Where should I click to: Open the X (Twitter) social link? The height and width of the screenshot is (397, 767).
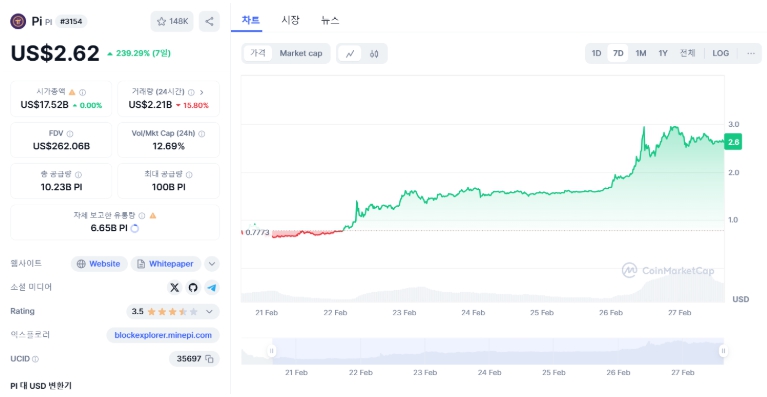click(x=175, y=287)
